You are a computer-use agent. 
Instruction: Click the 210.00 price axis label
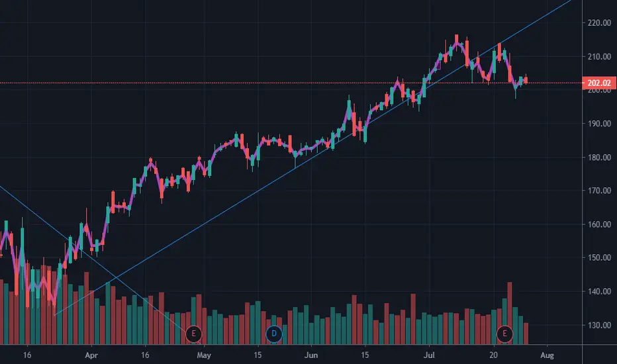[599, 57]
